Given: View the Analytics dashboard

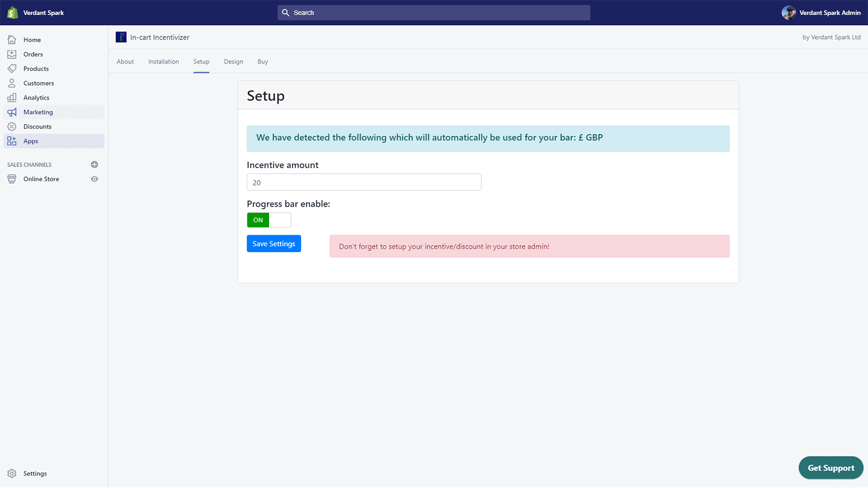Looking at the screenshot, I should click(36, 98).
